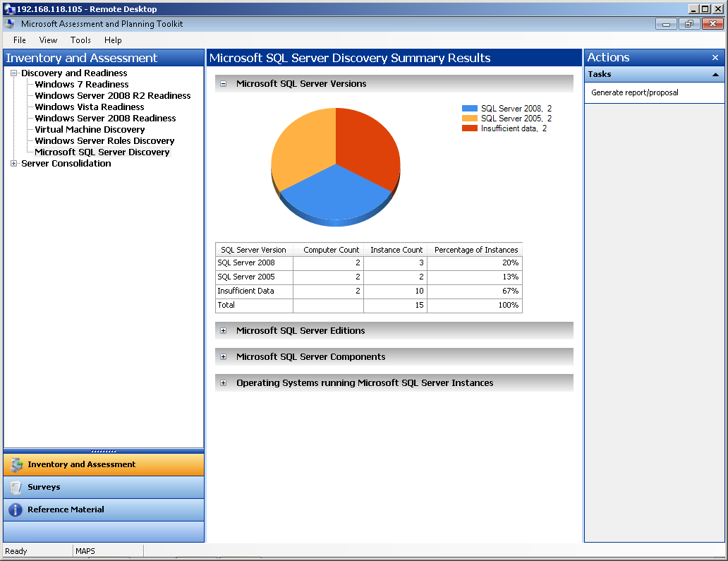Click the 100% total percentage cell
Screen dimensions: 728x561
[475, 305]
